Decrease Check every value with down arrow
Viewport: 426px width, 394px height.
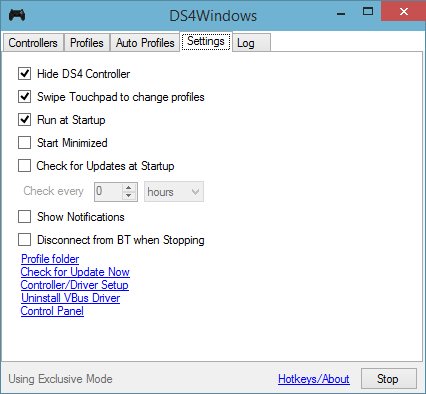(x=129, y=196)
